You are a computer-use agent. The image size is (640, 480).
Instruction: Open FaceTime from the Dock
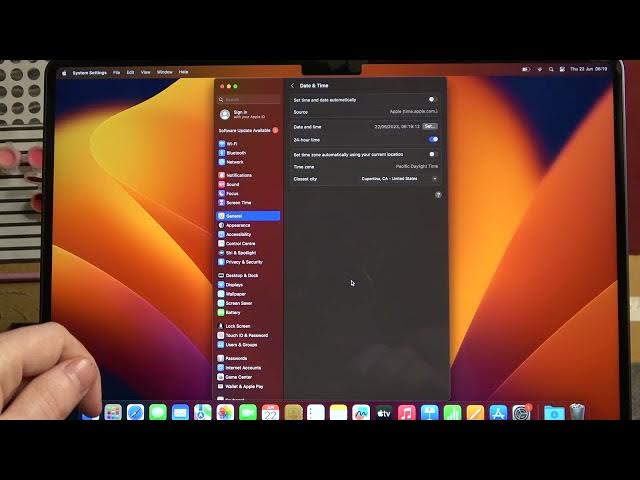click(x=248, y=413)
